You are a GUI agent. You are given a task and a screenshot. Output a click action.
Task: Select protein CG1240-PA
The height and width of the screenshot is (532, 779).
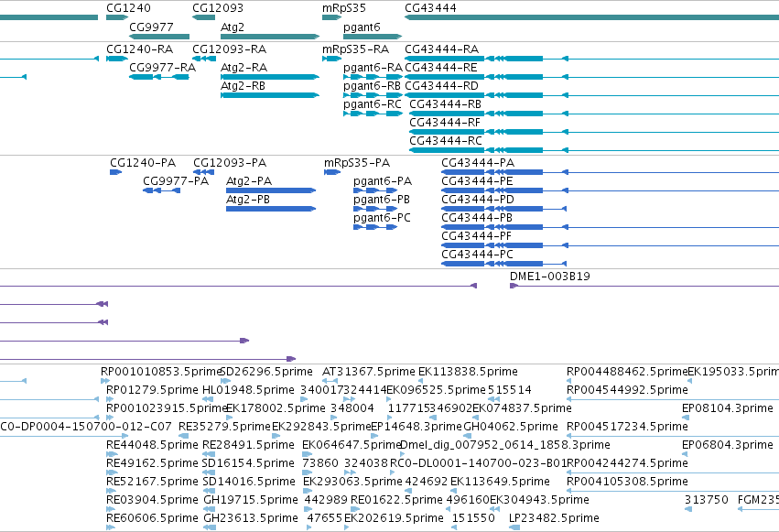point(115,172)
